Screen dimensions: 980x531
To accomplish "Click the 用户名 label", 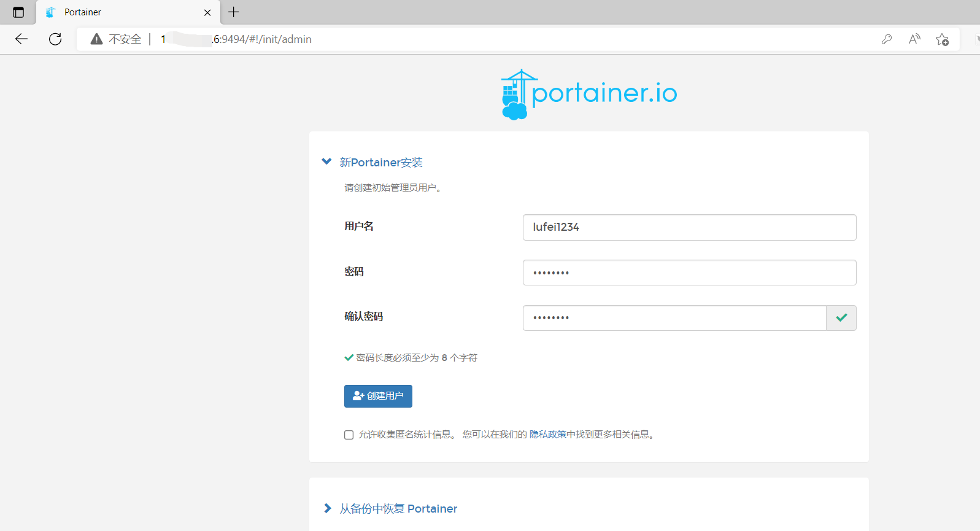I will pyautogui.click(x=359, y=226).
